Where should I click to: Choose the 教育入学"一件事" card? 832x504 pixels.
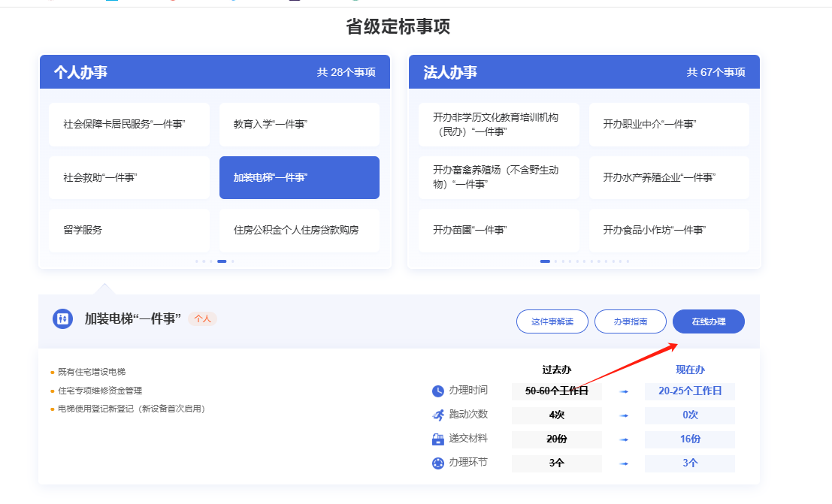299,125
